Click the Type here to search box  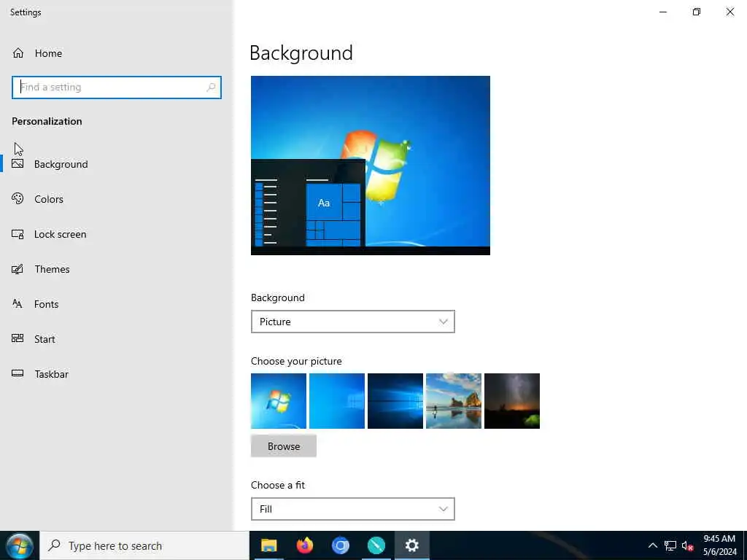click(x=144, y=545)
